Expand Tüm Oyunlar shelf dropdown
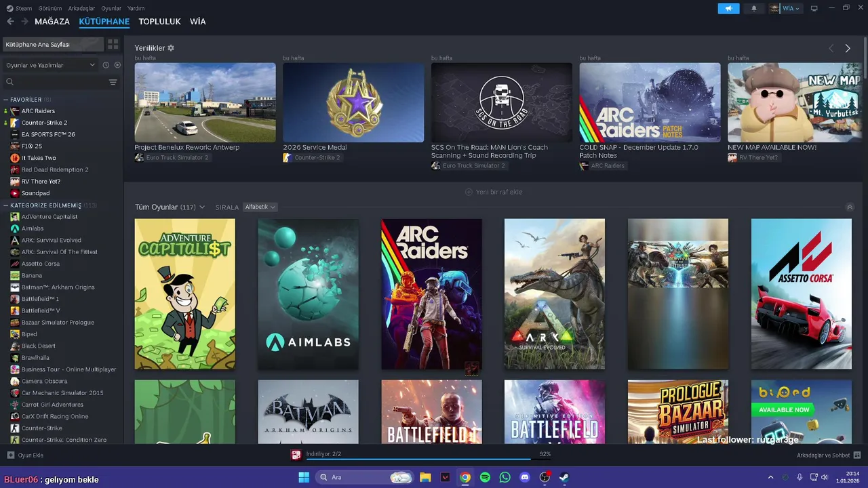 tap(202, 207)
